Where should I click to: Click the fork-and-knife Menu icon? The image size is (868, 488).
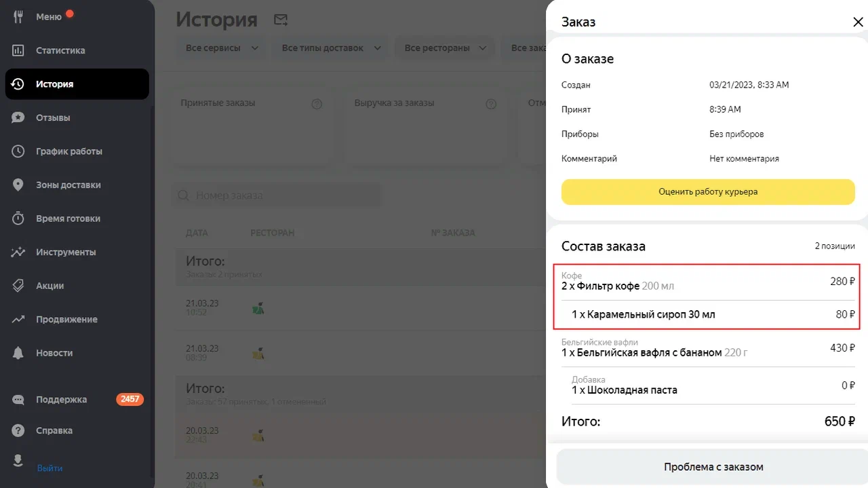[x=18, y=17]
